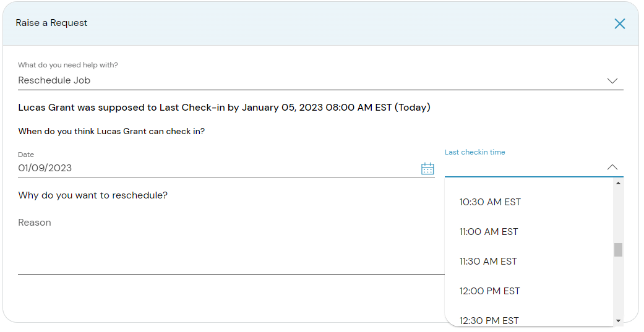Click the Date field showing 01/09/2023
Viewport: 644px width, 332px height.
[217, 168]
